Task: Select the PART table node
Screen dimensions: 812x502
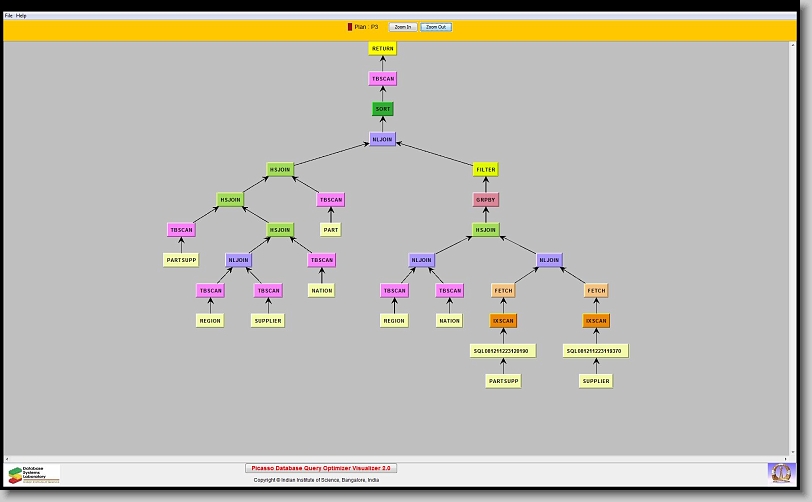Action: pyautogui.click(x=331, y=230)
